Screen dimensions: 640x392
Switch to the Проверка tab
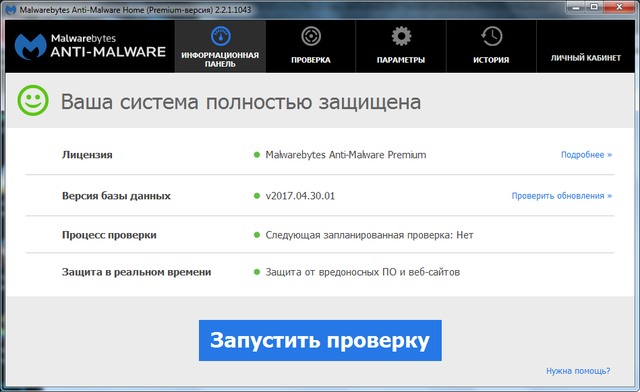click(311, 47)
